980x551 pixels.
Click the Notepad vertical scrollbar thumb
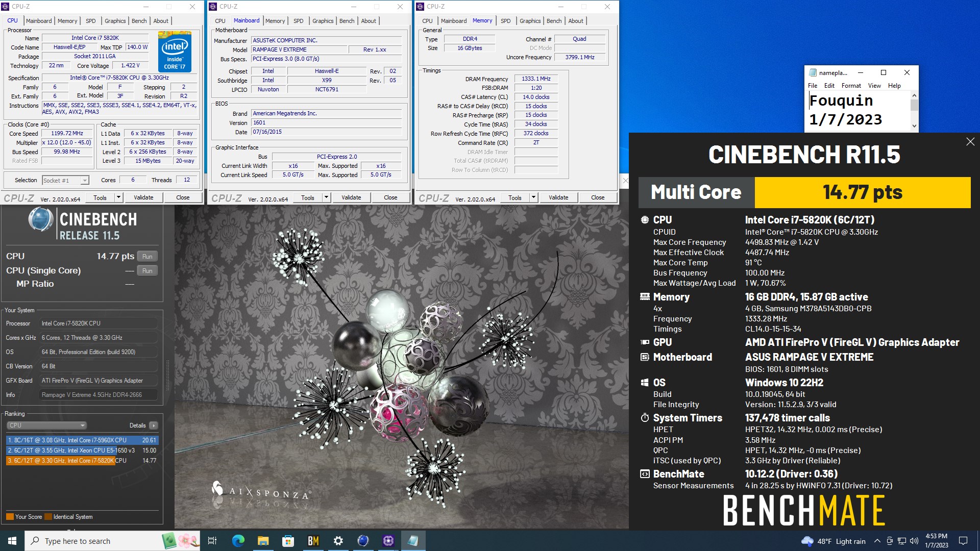tap(914, 105)
